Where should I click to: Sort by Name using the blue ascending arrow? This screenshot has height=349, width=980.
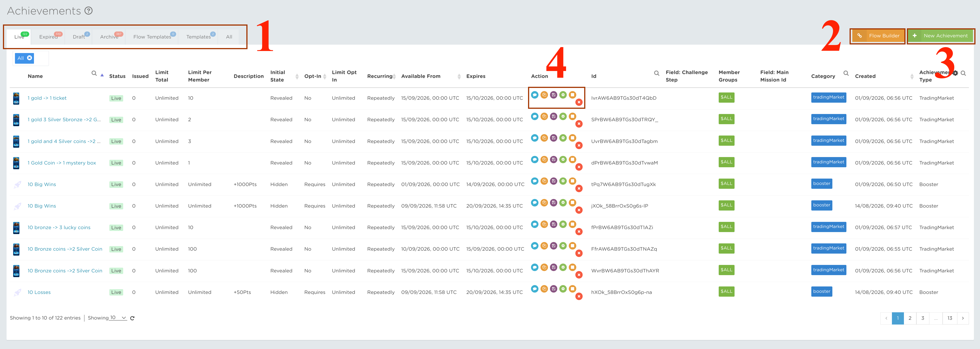102,75
